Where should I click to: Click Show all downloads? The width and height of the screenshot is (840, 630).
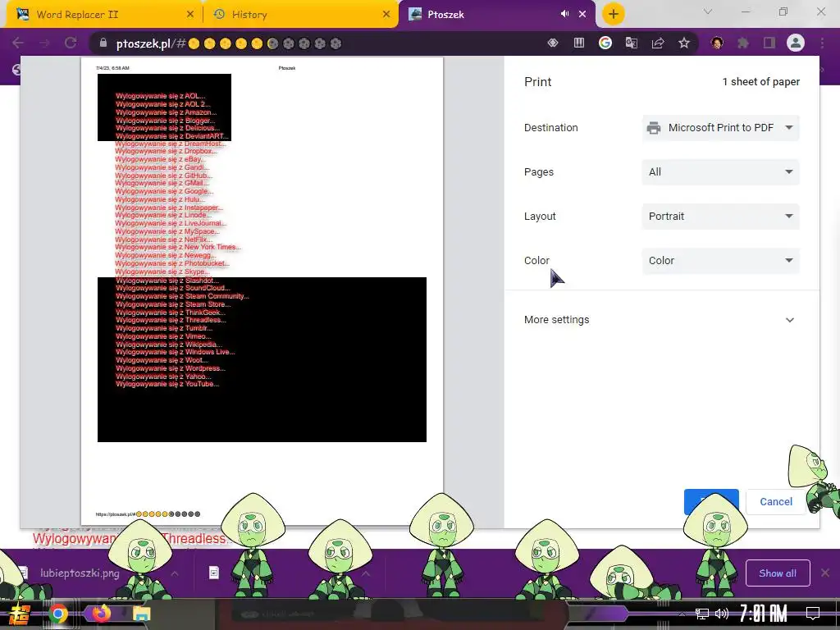(x=778, y=573)
